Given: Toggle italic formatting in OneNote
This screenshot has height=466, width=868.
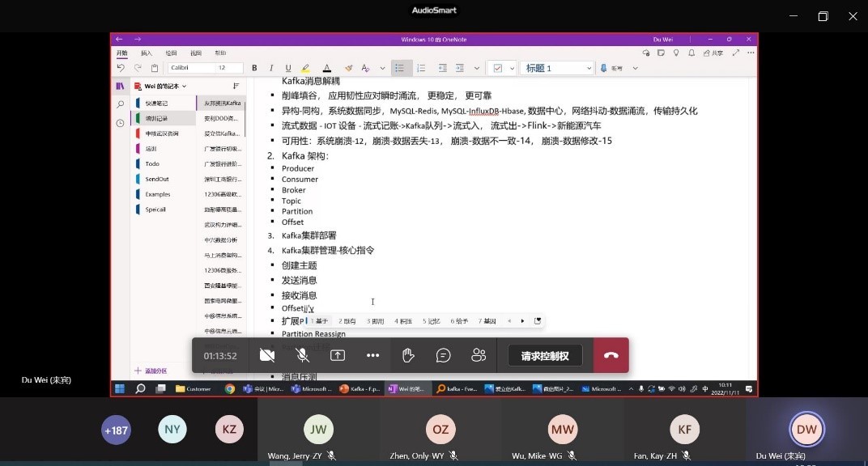Looking at the screenshot, I should 271,68.
